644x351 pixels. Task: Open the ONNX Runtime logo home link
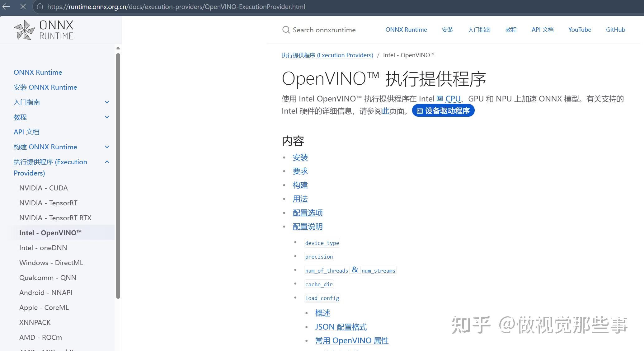coord(44,30)
